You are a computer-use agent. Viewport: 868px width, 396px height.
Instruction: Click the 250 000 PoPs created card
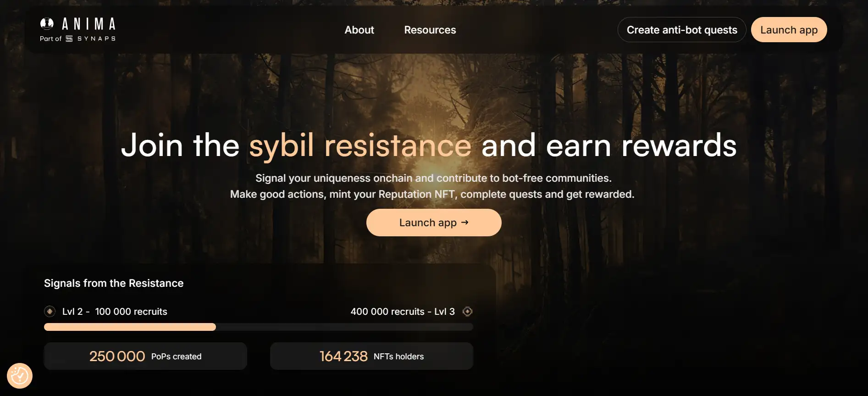(x=145, y=356)
